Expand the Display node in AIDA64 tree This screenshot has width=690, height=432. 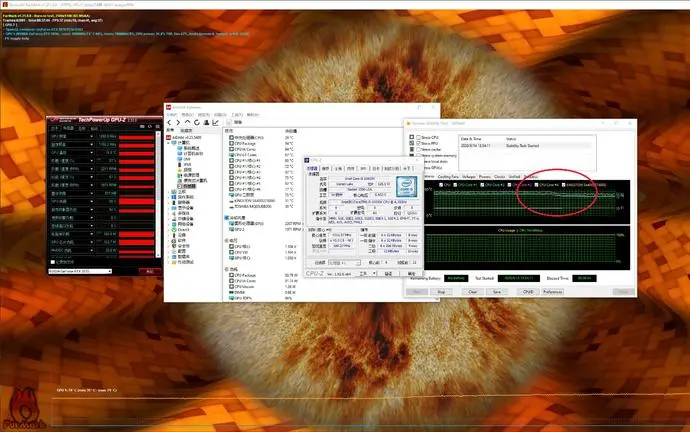pyautogui.click(x=169, y=208)
